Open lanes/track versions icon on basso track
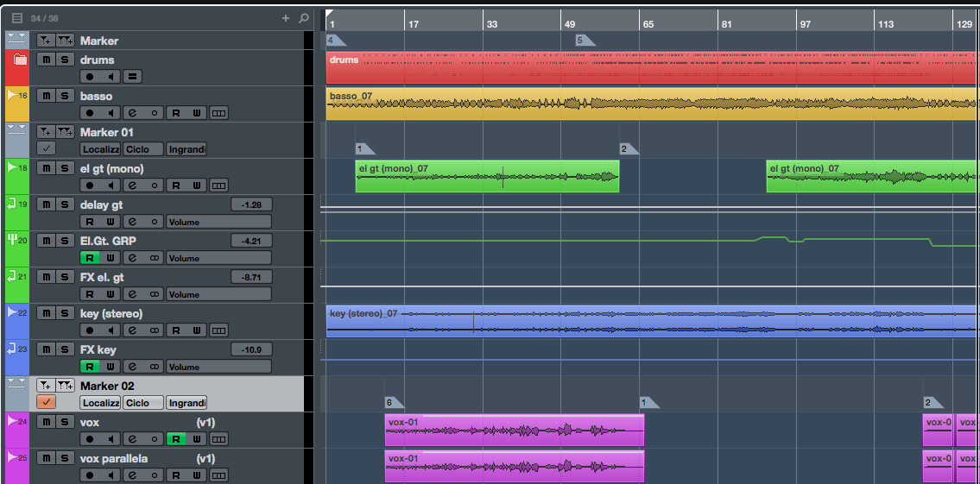The image size is (980, 484). click(218, 113)
